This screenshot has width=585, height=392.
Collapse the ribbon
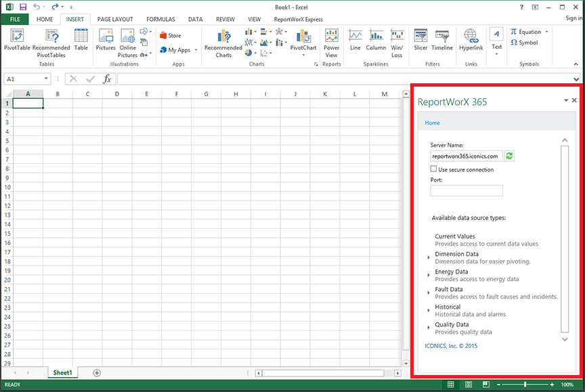point(576,64)
